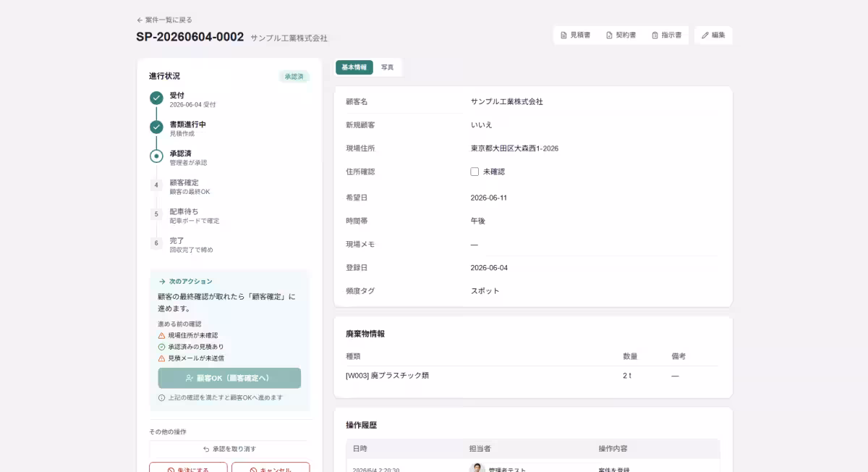The width and height of the screenshot is (868, 472).
Task: Click the prohibition icon on 失注にする
Action: (171, 471)
